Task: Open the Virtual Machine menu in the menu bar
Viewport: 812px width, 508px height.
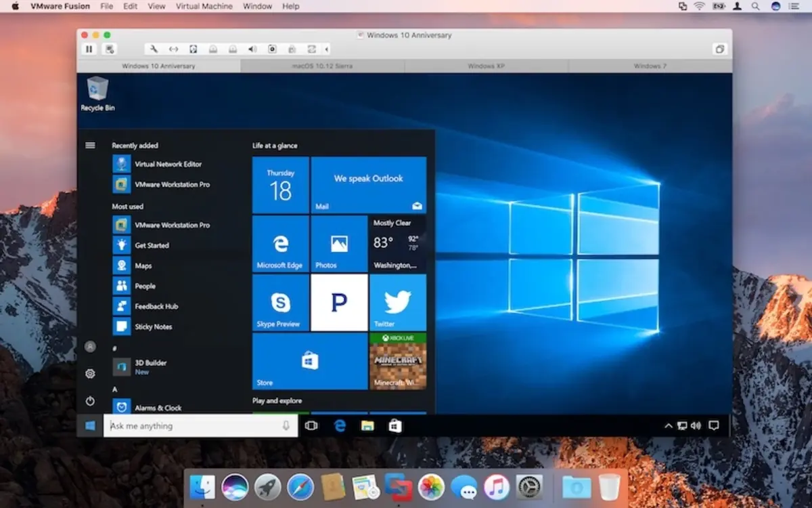Action: [204, 6]
